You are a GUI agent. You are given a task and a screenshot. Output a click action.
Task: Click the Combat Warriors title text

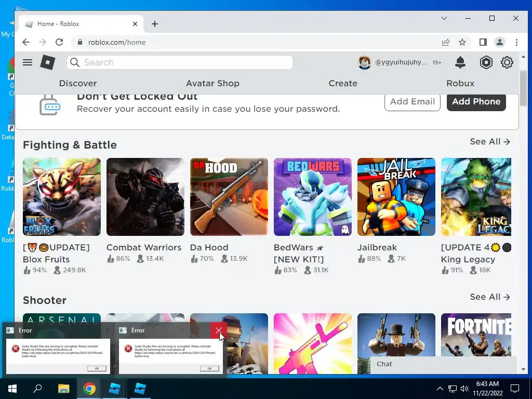coord(144,248)
